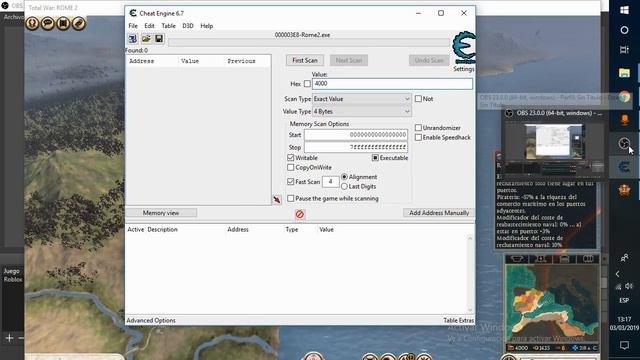
Task: Open the process list computer icon
Action: point(133,39)
